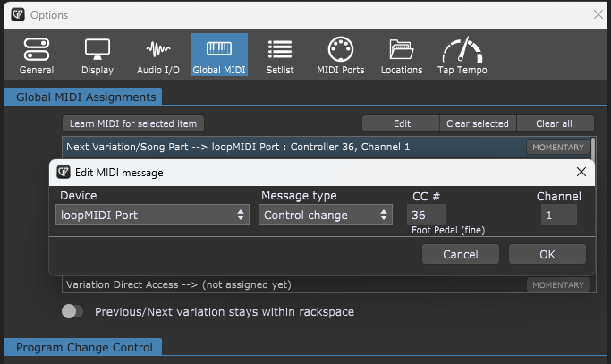Click the Channel field showing 1
The image size is (611, 364).
558,215
